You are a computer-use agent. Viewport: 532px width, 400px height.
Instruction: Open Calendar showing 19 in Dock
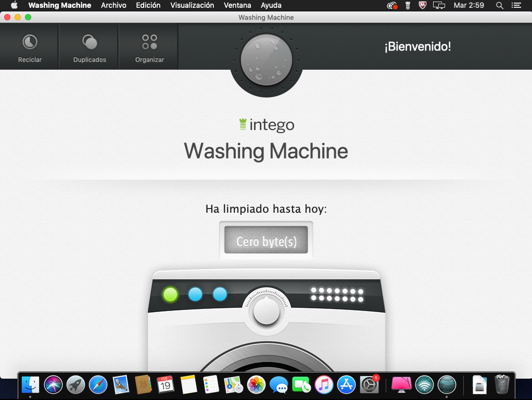coord(166,385)
